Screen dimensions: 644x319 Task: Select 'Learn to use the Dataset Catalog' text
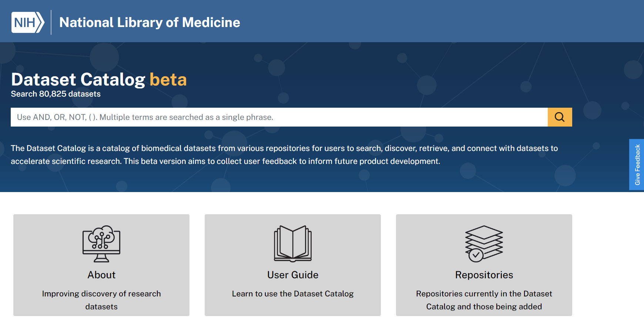tap(293, 294)
